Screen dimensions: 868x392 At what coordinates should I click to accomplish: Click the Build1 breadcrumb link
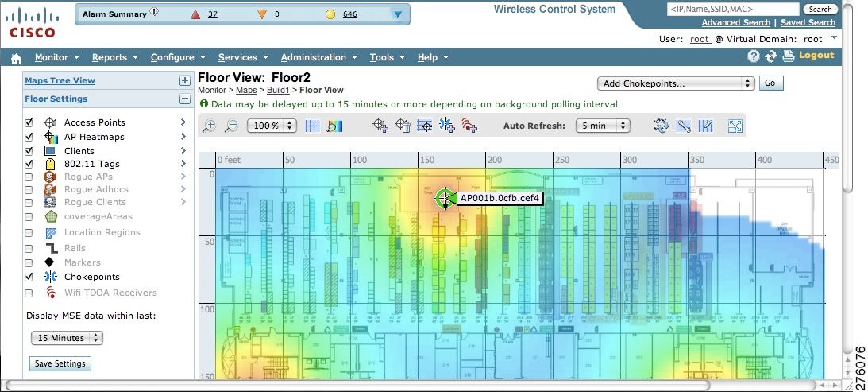[278, 90]
